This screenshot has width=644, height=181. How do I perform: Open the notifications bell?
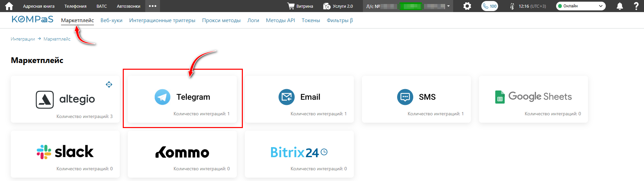(x=620, y=6)
